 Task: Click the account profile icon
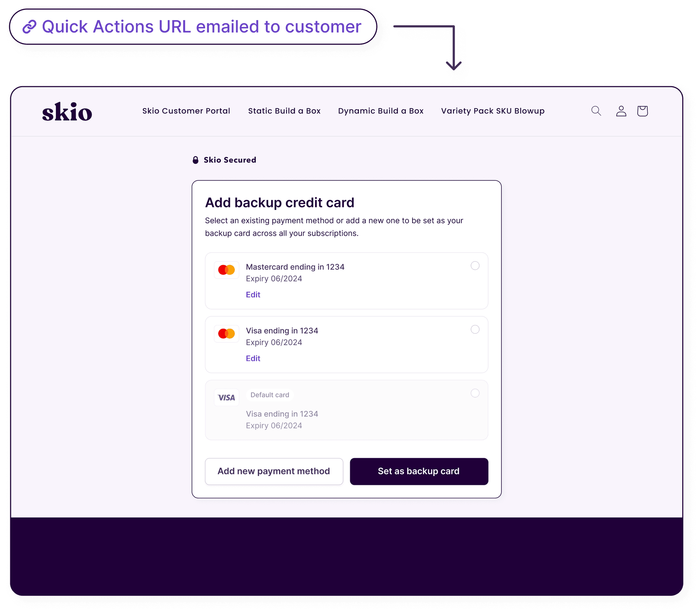621,110
